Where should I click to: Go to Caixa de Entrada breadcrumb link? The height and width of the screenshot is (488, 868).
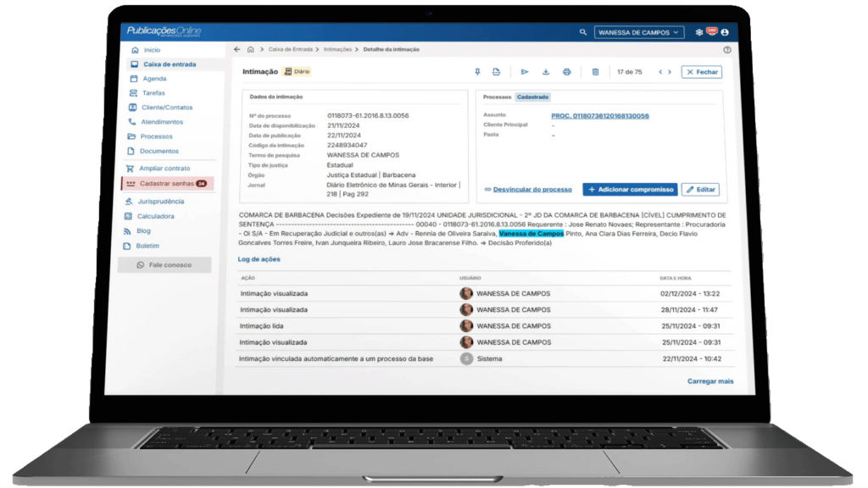coord(290,49)
